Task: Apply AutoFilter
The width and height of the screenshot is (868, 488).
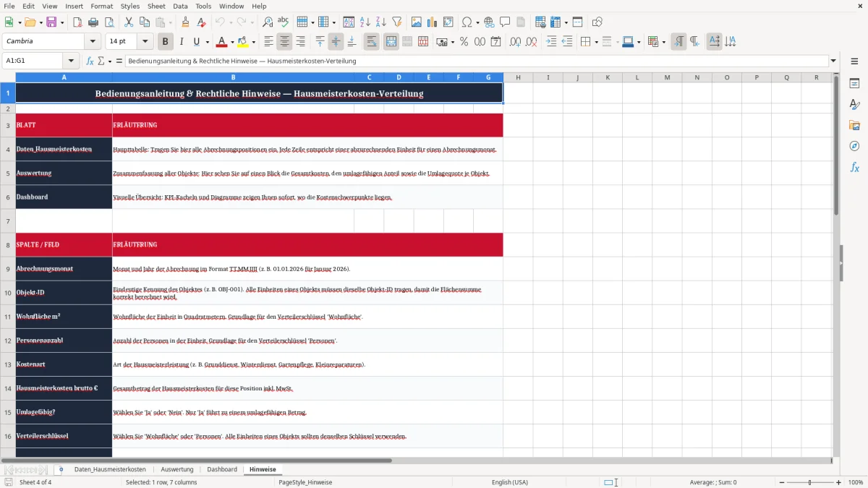Action: point(396,22)
